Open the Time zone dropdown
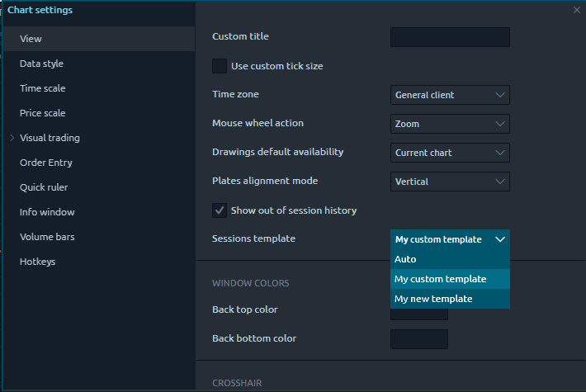The image size is (586, 392). tap(450, 95)
